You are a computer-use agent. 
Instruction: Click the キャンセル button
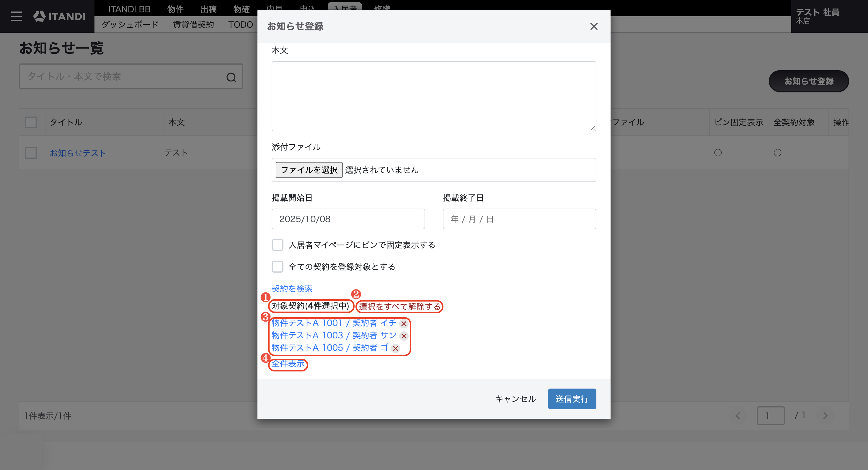pyautogui.click(x=515, y=399)
